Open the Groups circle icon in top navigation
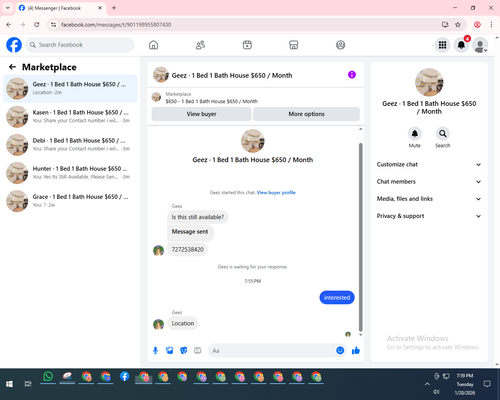The width and height of the screenshot is (500, 400). point(340,45)
